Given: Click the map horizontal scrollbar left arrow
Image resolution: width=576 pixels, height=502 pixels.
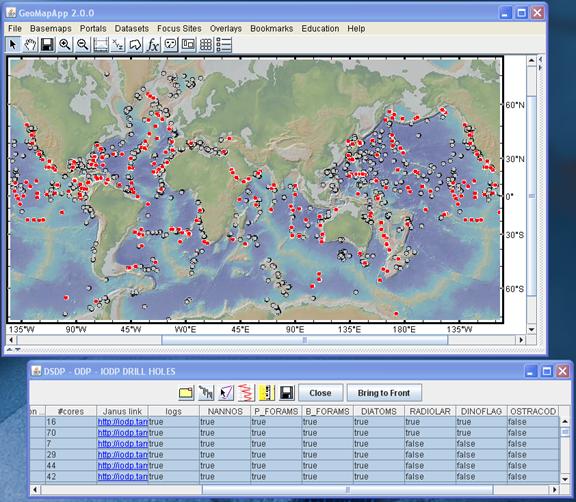Looking at the screenshot, I should point(11,340).
